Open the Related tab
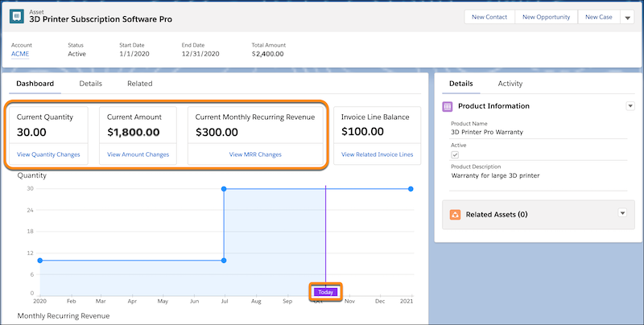This screenshot has width=644, height=325. [139, 84]
